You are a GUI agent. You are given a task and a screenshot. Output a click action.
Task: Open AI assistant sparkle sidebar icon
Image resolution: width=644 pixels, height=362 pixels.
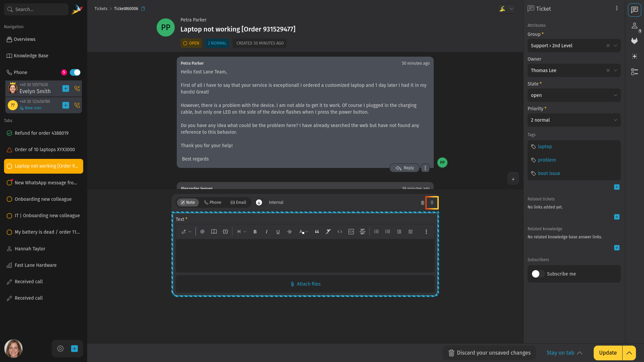(x=635, y=56)
